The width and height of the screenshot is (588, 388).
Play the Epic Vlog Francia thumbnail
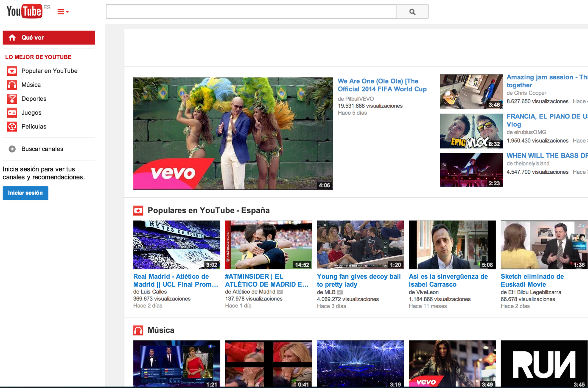pyautogui.click(x=471, y=131)
